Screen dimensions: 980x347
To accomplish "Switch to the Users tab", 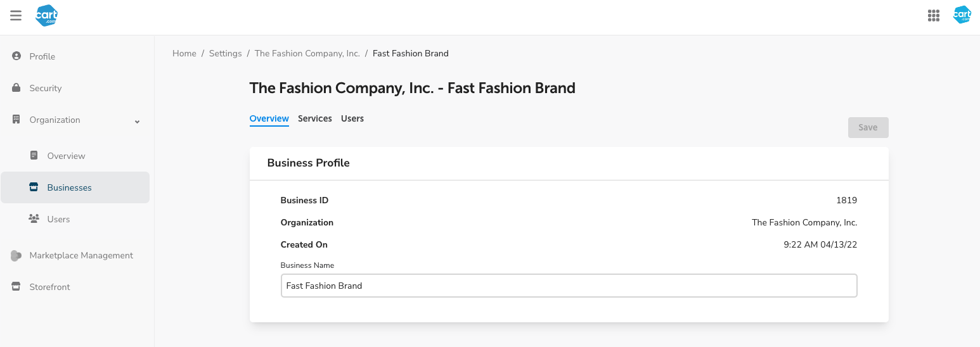I will click(352, 118).
